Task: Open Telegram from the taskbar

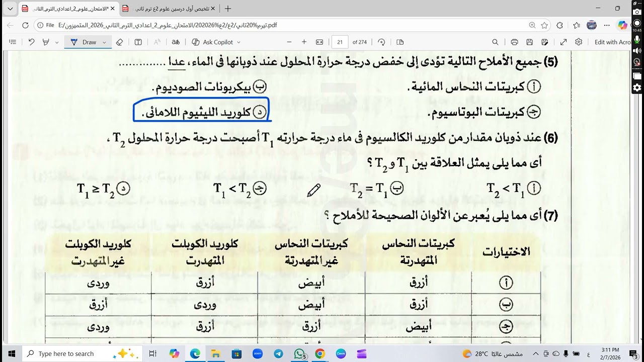Action: click(x=278, y=353)
